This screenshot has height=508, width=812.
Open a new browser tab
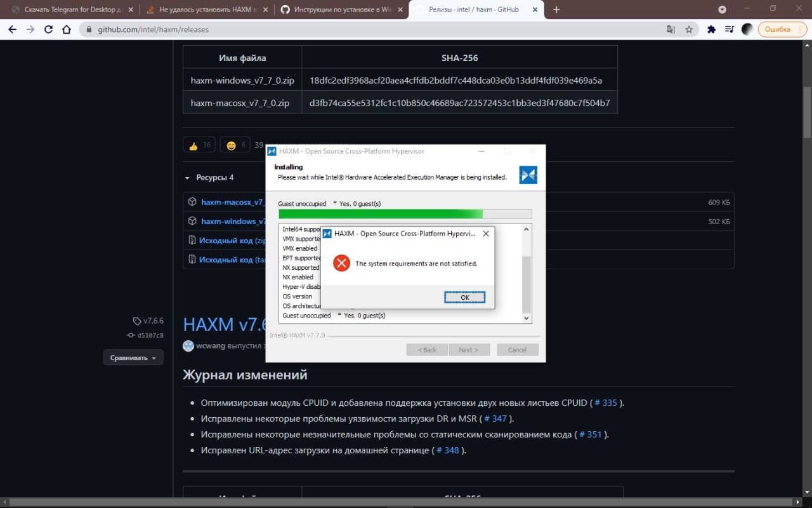[x=557, y=10]
